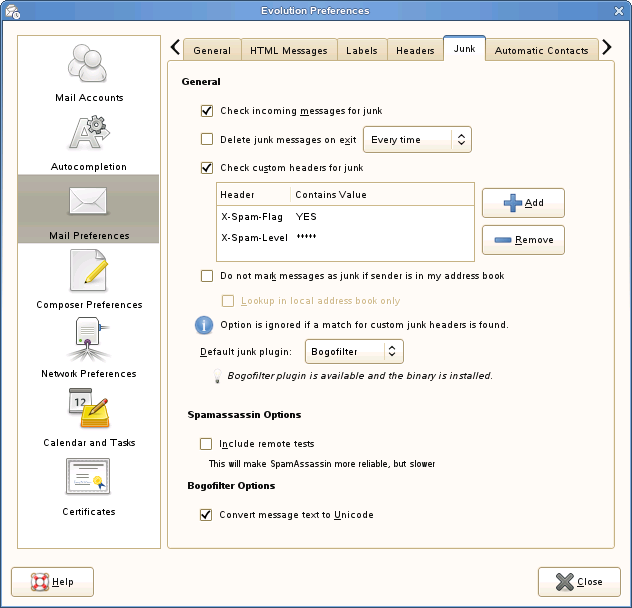Select the X-Spam-Flag header row
The image size is (632, 608).
point(345,217)
